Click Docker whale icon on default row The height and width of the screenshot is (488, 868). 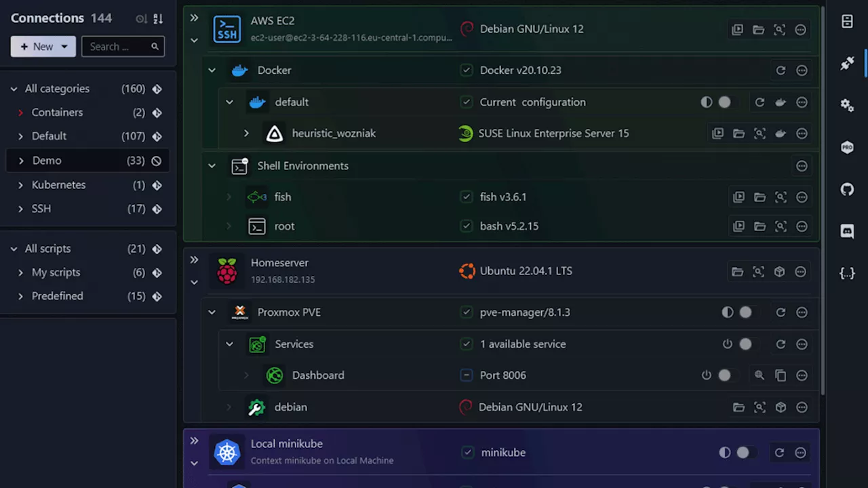(x=781, y=102)
